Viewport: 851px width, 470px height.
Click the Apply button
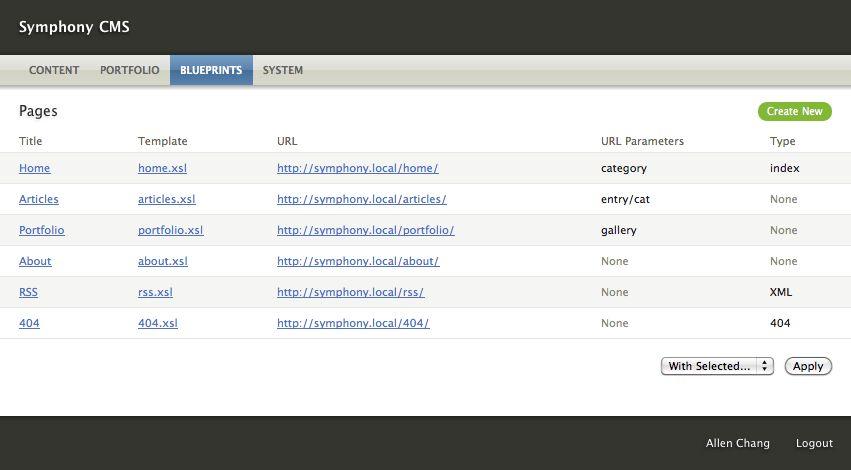pyautogui.click(x=808, y=366)
